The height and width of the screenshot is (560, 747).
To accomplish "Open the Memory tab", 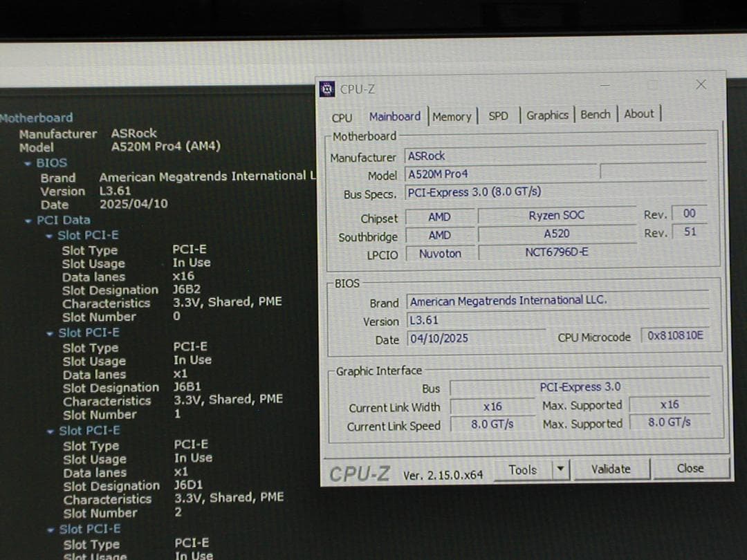I will [452, 117].
